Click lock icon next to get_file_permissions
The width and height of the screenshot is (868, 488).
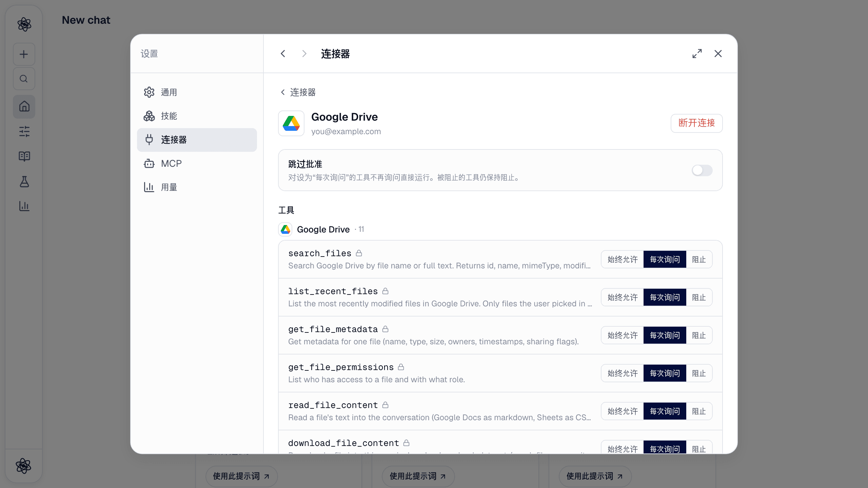pos(401,367)
